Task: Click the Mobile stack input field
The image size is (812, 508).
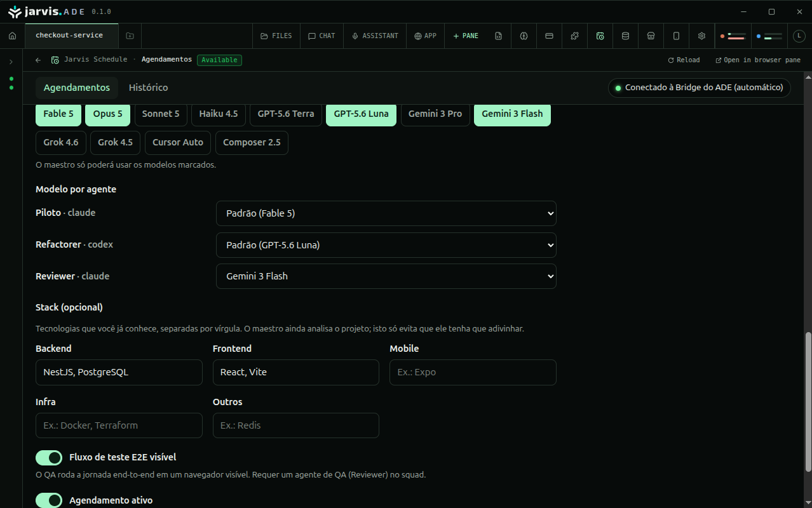Action: (x=473, y=372)
